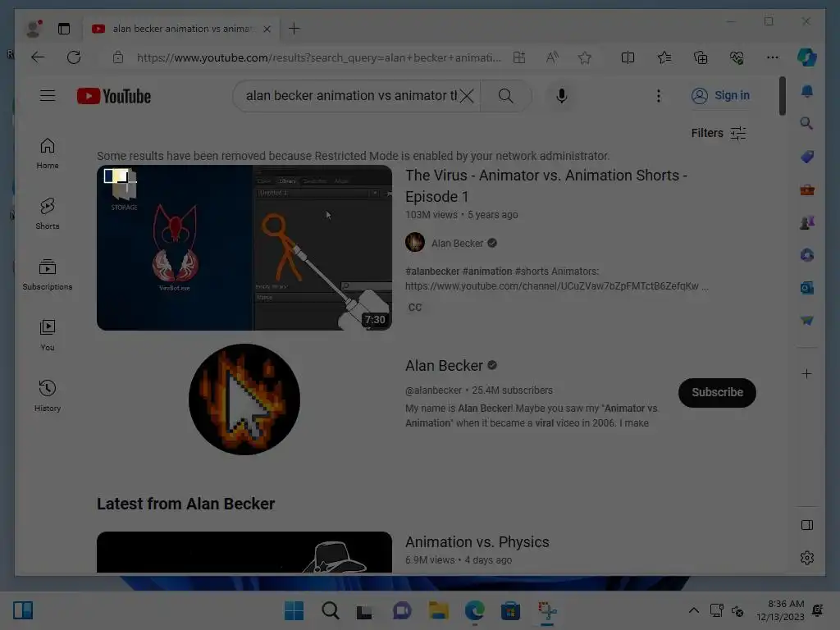The height and width of the screenshot is (630, 840).
Task: Open the tab actions menu button
Action: point(64,29)
